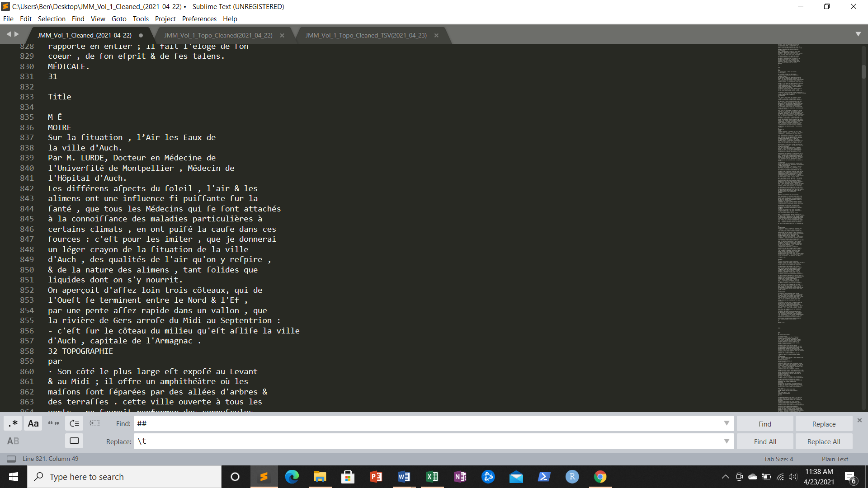
Task: Enable whole word matching
Action: point(53,423)
